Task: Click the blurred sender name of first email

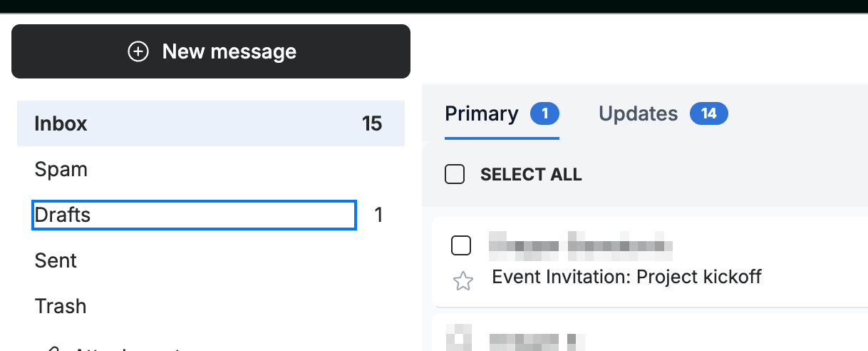Action: (581, 245)
